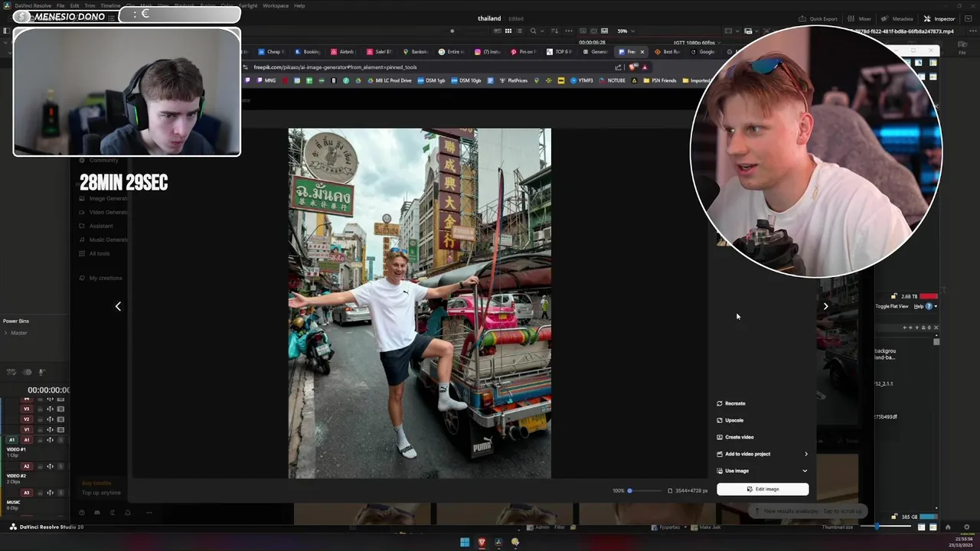Expand Master bin in media pool

tap(6, 333)
